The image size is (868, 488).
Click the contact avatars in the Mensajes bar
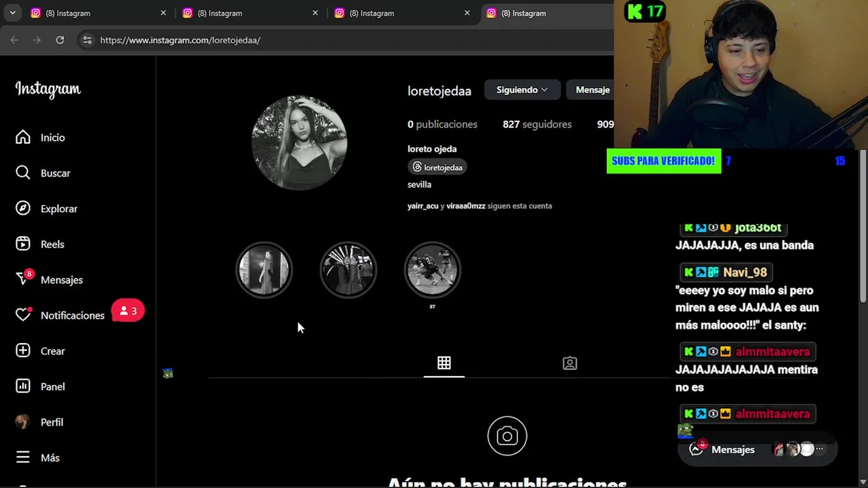pyautogui.click(x=793, y=449)
